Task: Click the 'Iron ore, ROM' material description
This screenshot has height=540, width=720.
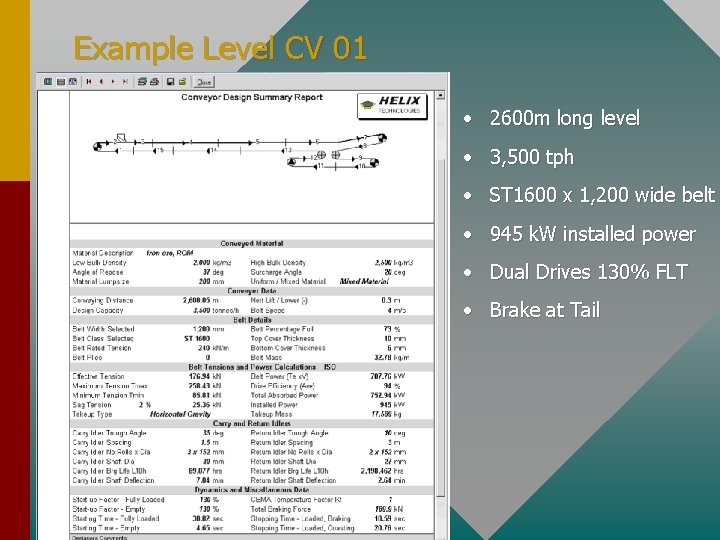Action: pyautogui.click(x=170, y=253)
